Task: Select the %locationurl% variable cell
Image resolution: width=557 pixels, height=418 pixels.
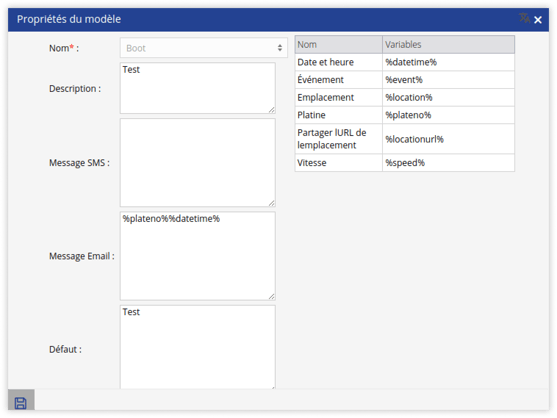Action: click(448, 139)
